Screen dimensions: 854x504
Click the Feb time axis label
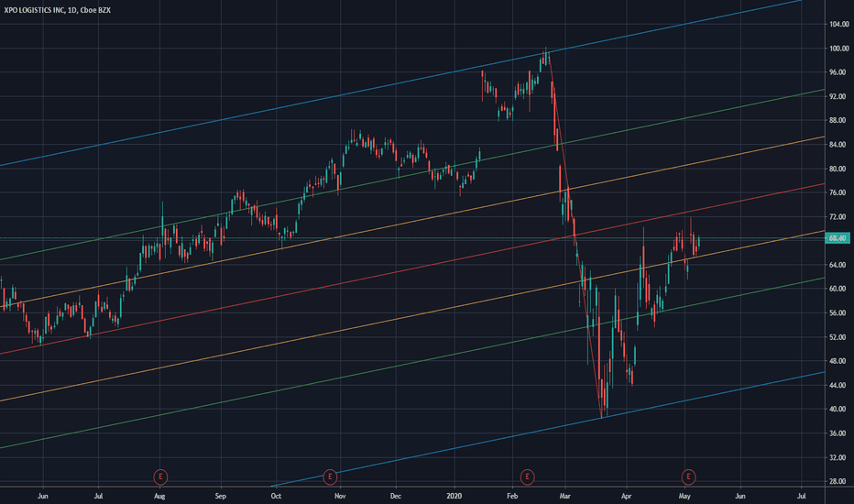tap(512, 497)
